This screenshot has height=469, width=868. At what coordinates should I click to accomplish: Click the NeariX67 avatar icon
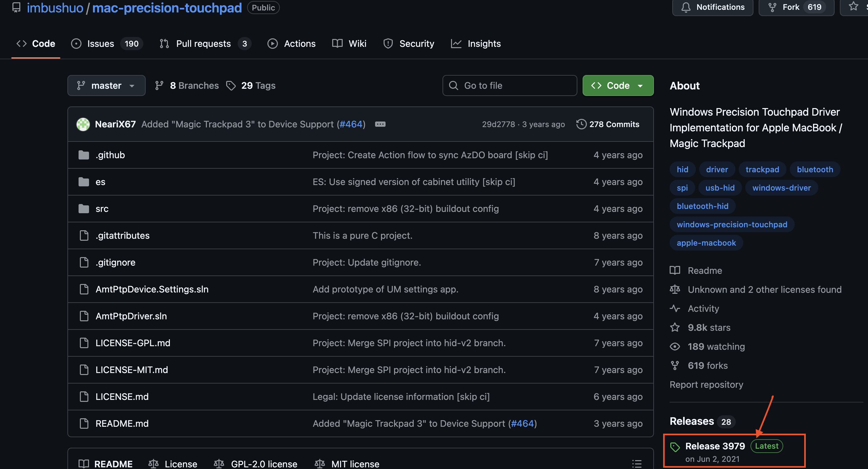(x=83, y=124)
